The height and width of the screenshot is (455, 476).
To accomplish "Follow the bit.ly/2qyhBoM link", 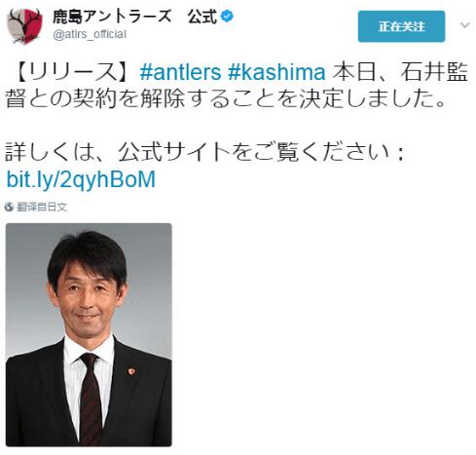I will [x=81, y=179].
